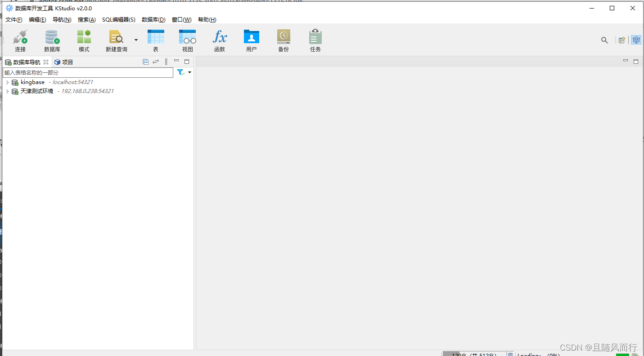Click the table name filter input field
The image size is (644, 356).
pos(88,72)
